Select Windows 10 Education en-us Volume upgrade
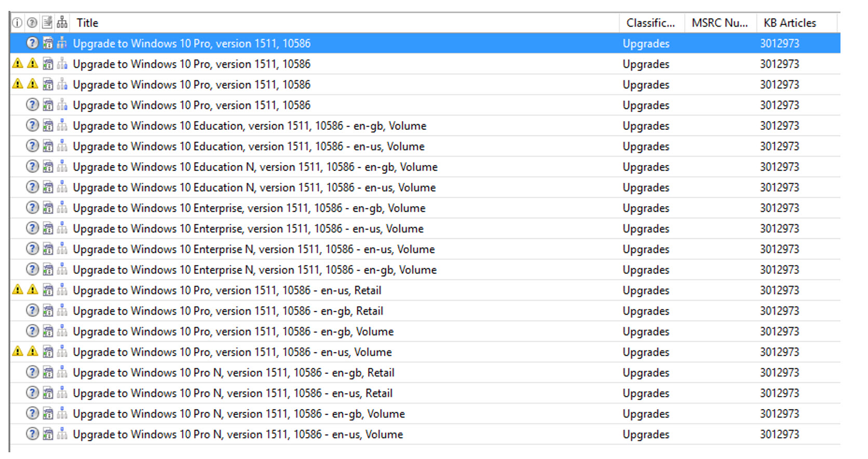Viewport: 868px width, 459px height. (248, 146)
